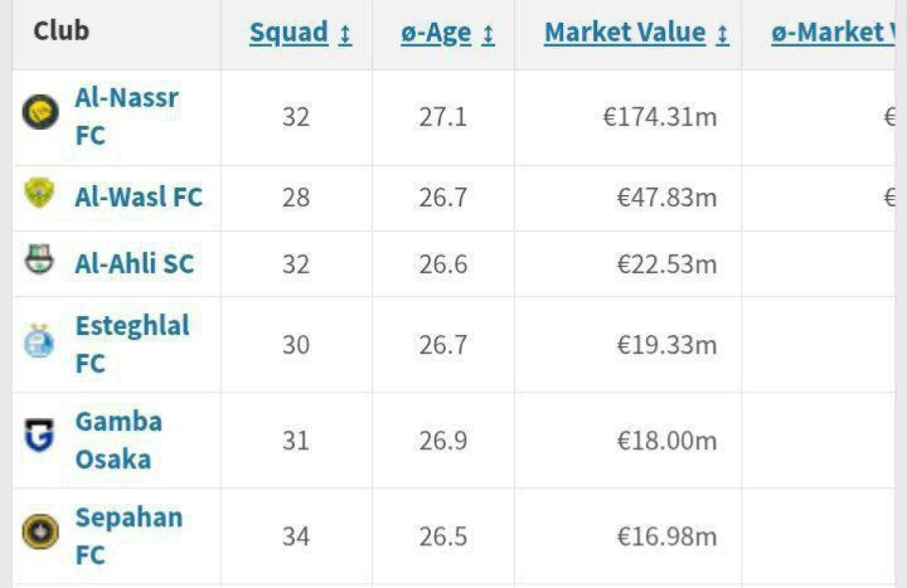Screen dimensions: 907x588
Task: Click the Al-Ahli SC club crest icon
Action: coord(39,262)
